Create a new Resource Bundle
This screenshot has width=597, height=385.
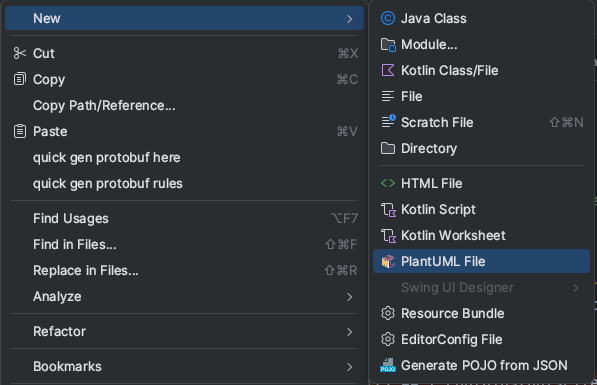[x=481, y=313]
